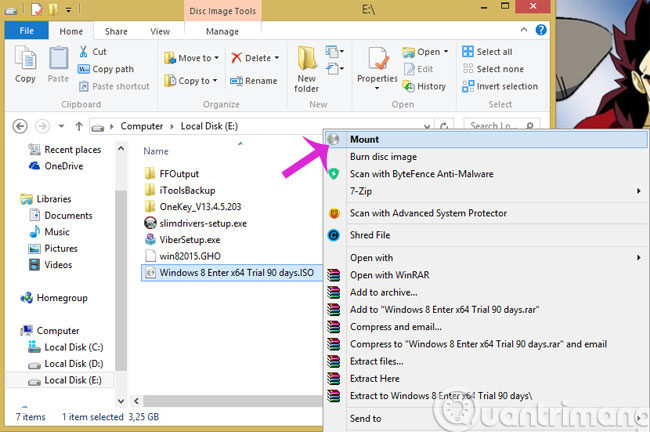
Task: Click the Easy access icon beside New folder
Action: point(332,68)
